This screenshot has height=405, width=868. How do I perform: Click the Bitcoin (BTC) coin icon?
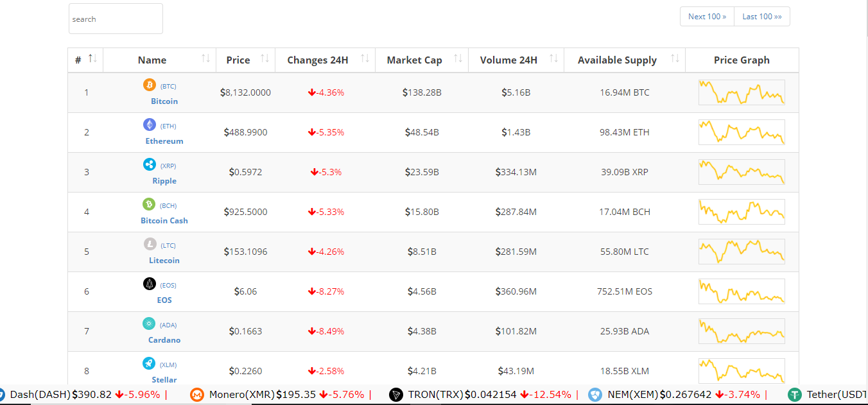tap(150, 84)
